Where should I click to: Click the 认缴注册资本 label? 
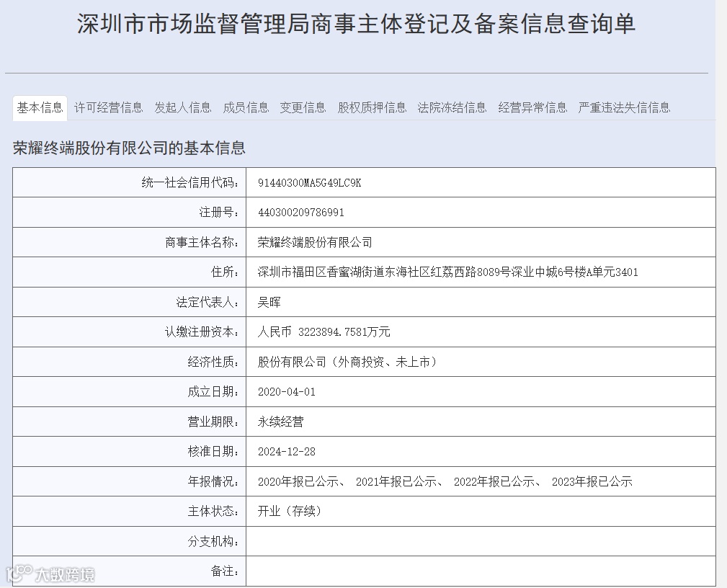(x=202, y=332)
